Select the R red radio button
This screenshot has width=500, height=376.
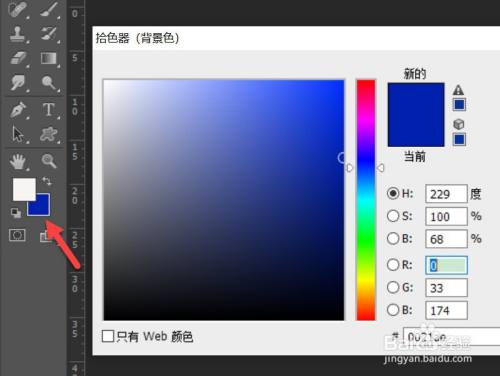pos(393,265)
